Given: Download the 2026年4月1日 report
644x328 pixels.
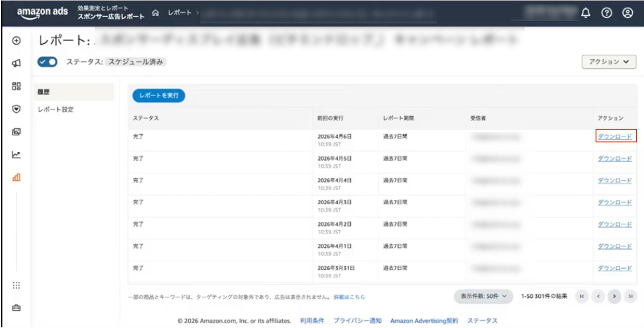Looking at the screenshot, I should click(615, 246).
